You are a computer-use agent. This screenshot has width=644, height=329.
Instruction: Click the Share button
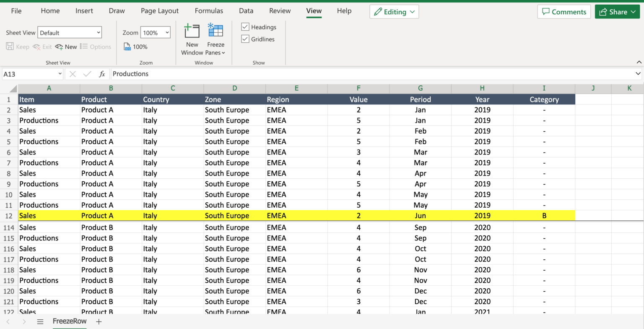[617, 11]
